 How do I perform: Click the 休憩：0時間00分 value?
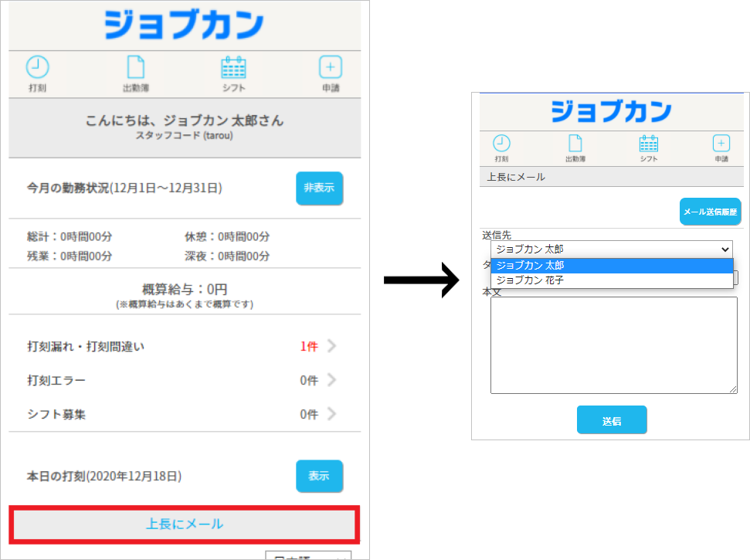pyautogui.click(x=227, y=236)
